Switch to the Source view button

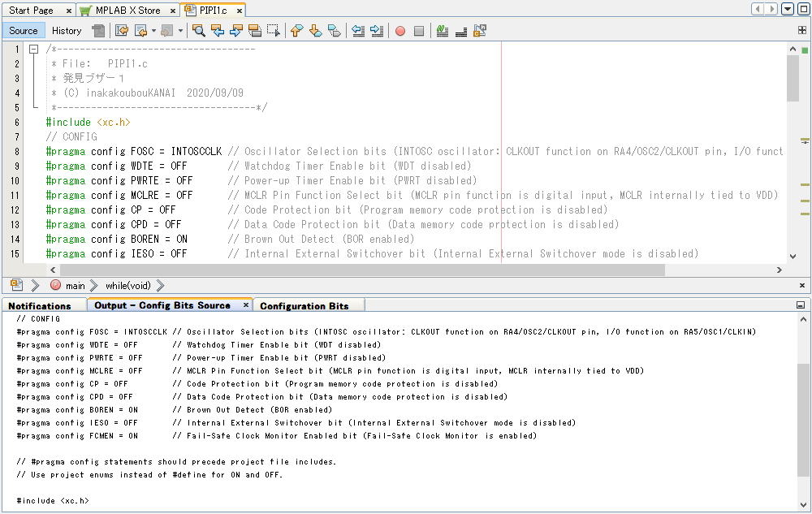[24, 31]
